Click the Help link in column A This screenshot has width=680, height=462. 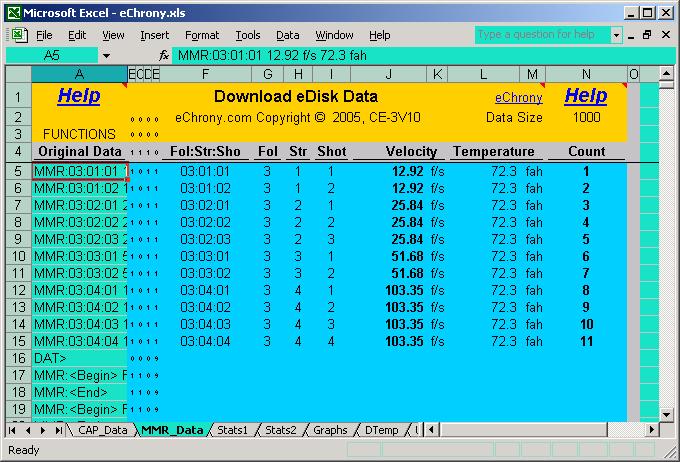[x=79, y=95]
